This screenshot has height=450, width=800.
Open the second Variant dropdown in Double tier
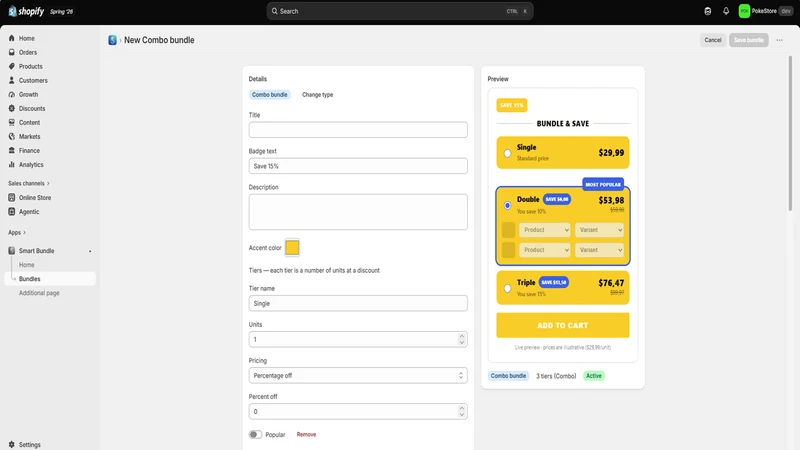599,250
